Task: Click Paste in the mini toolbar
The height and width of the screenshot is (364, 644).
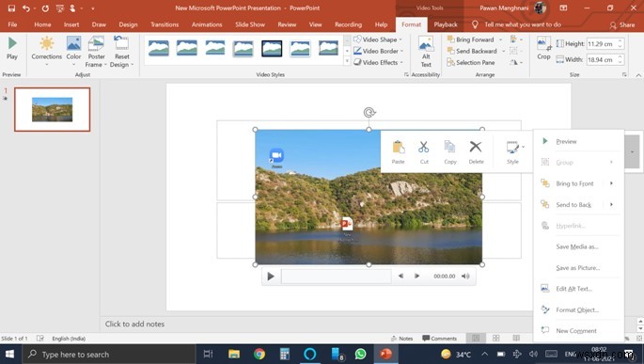Action: (x=398, y=152)
